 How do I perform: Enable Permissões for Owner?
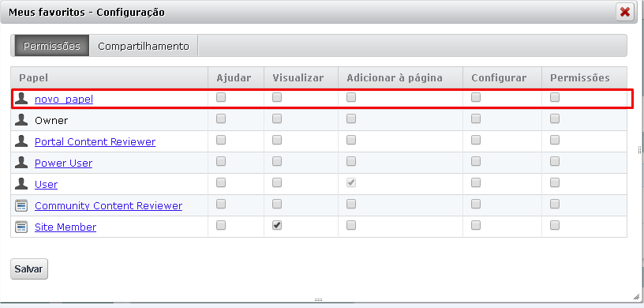(555, 118)
